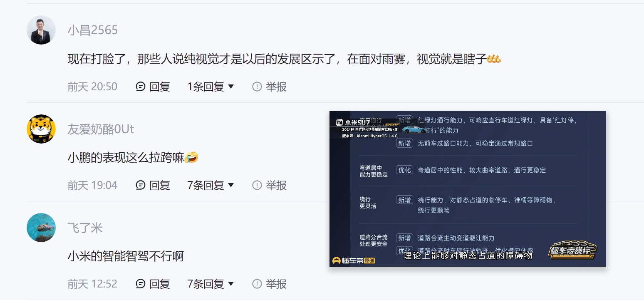Image resolution: width=644 pixels, height=300 pixels.
Task: Expand the 1条回复 replies dropdown
Action: tap(211, 87)
